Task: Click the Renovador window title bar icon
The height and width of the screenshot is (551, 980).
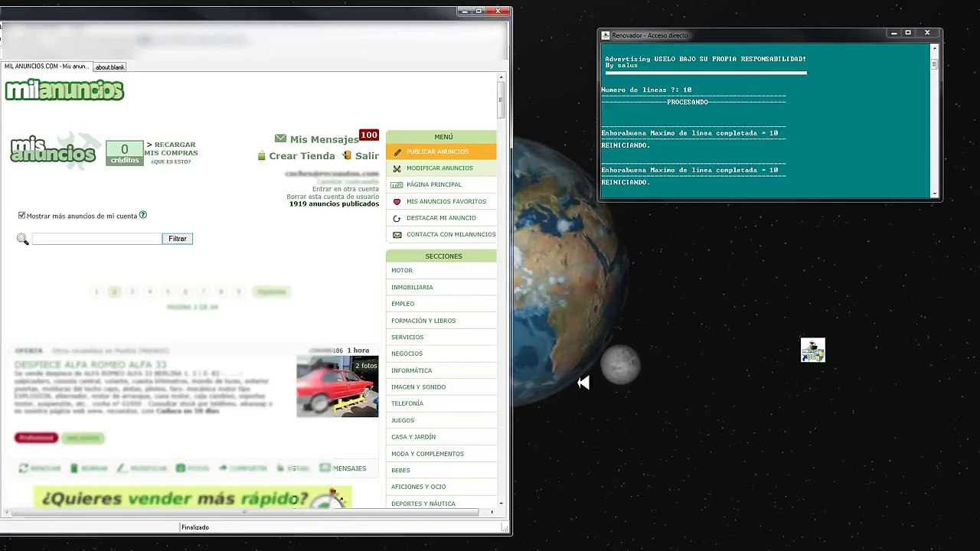Action: [x=606, y=35]
